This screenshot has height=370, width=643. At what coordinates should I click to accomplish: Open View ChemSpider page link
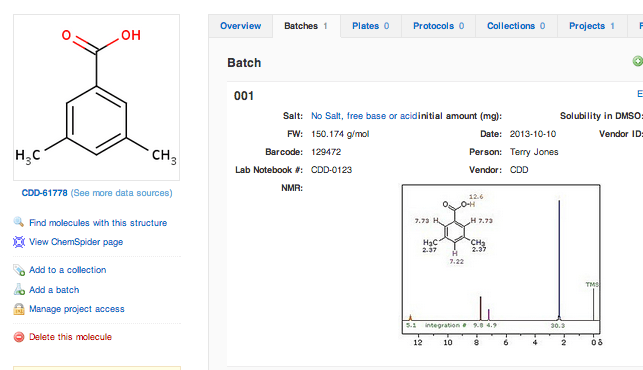[76, 242]
